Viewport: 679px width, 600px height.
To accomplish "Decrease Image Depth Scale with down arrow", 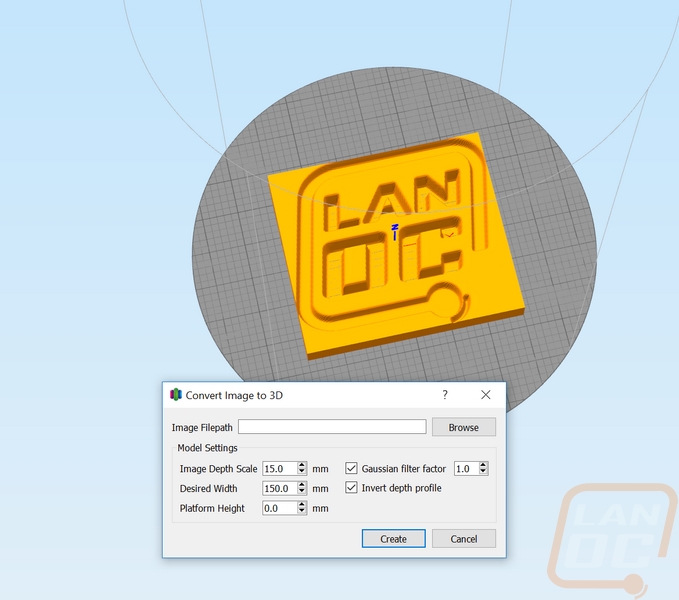I will 302,472.
